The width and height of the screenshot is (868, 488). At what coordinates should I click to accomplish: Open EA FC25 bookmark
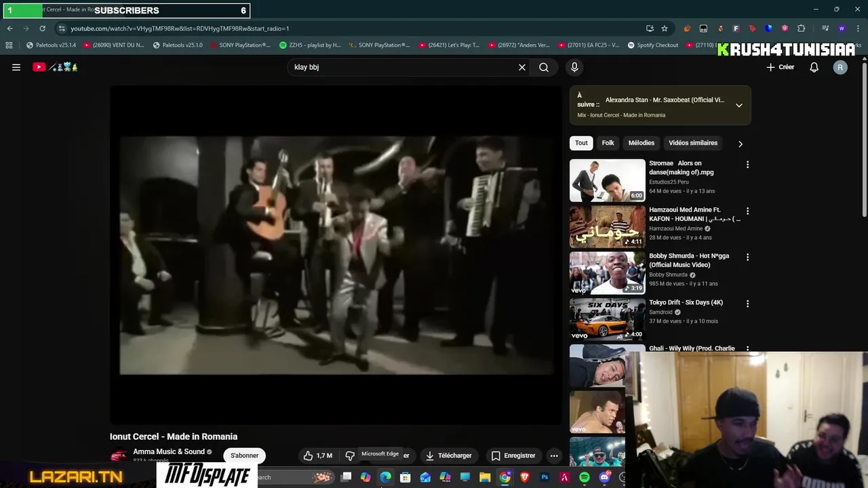589,45
